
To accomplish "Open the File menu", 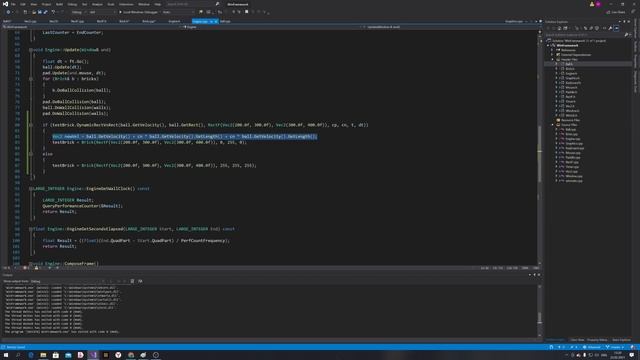I will (x=13, y=4).
